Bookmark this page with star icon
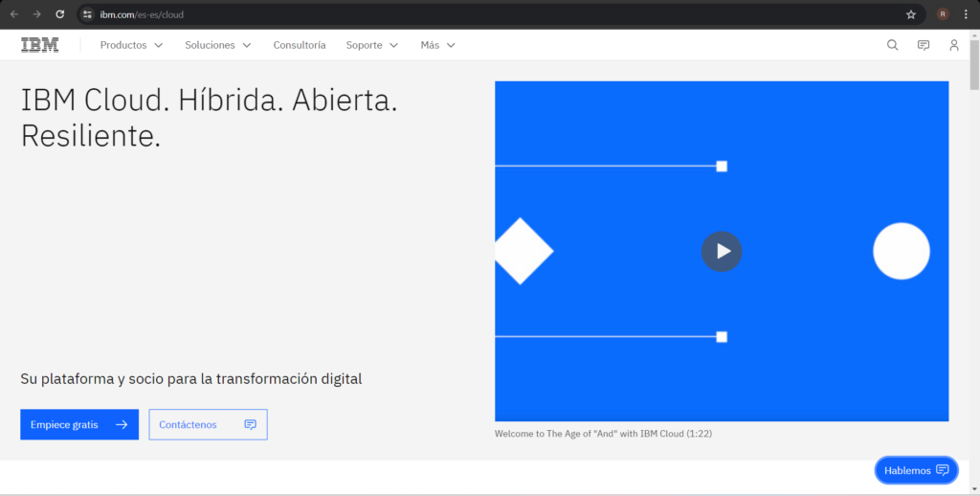This screenshot has width=980, height=496. point(911,14)
